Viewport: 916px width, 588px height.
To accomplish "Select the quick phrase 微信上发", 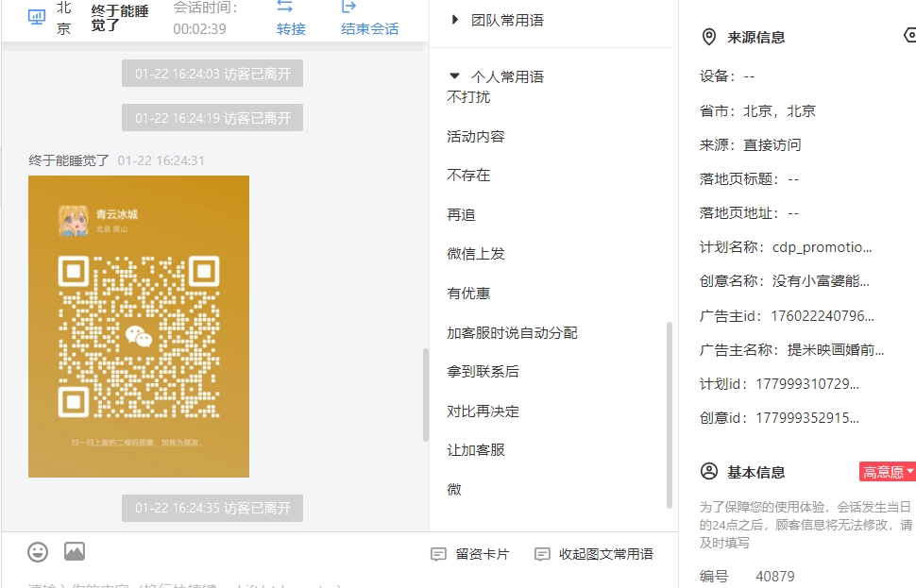I will click(x=476, y=254).
